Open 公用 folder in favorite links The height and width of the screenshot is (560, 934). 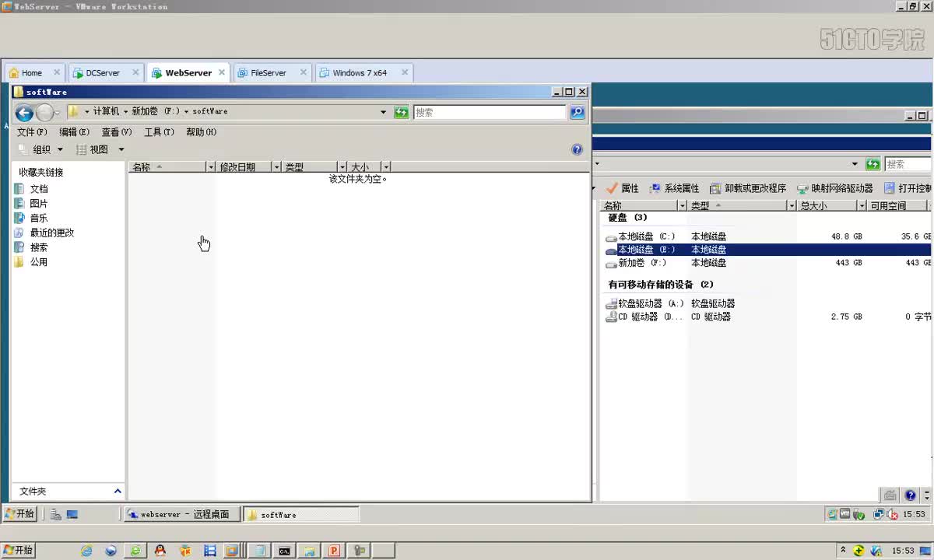[x=32, y=262]
